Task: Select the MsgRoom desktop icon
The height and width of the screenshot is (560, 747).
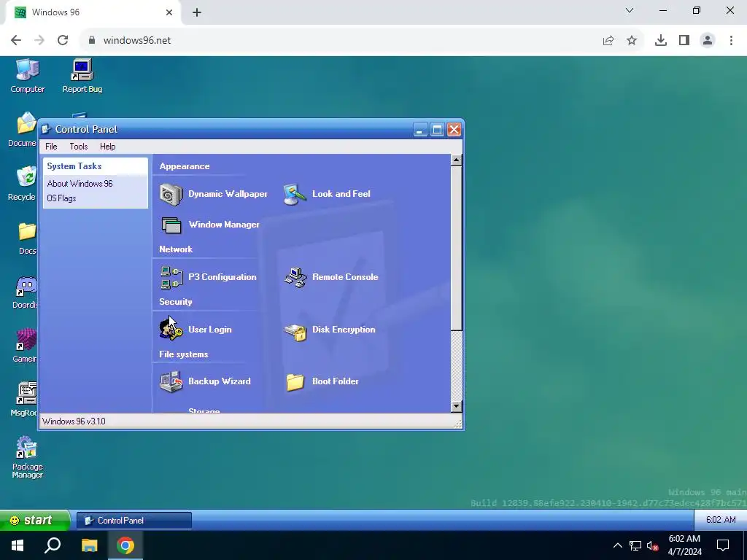Action: (25, 400)
